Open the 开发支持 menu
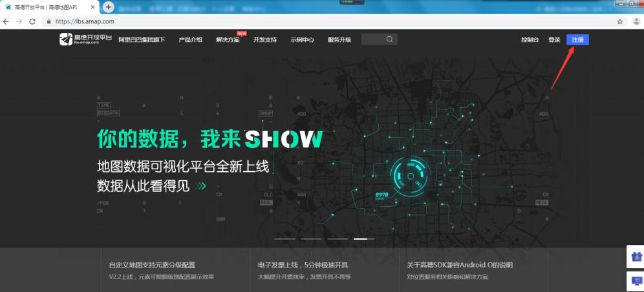The image size is (644, 292). click(x=265, y=40)
